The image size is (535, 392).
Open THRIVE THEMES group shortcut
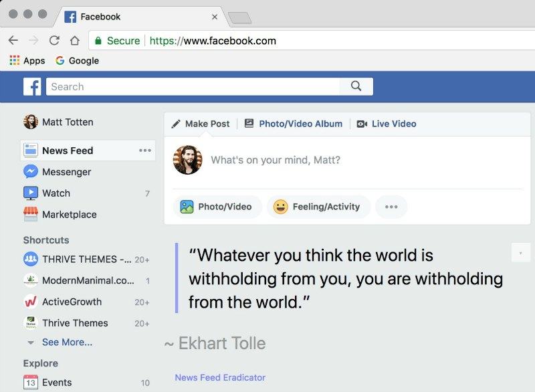coord(87,260)
